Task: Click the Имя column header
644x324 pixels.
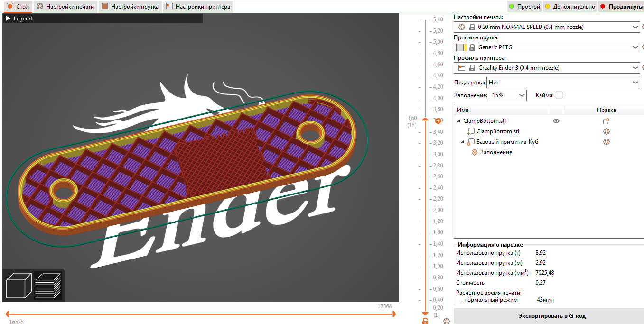Action: pos(501,110)
